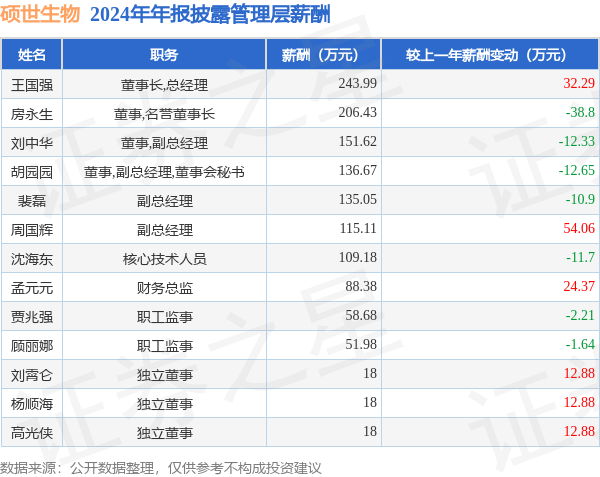Select the name cell 裴磊
600x477 pixels.
coord(32,201)
